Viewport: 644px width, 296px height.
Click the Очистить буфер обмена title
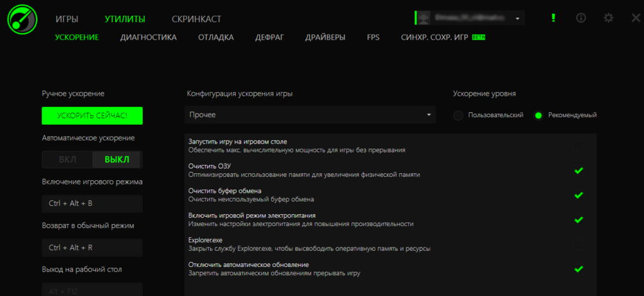click(x=225, y=191)
